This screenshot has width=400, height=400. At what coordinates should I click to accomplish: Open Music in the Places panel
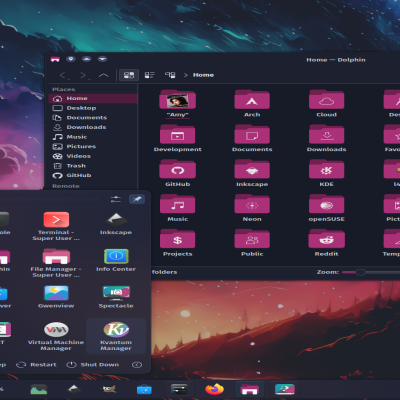[x=93, y=137]
